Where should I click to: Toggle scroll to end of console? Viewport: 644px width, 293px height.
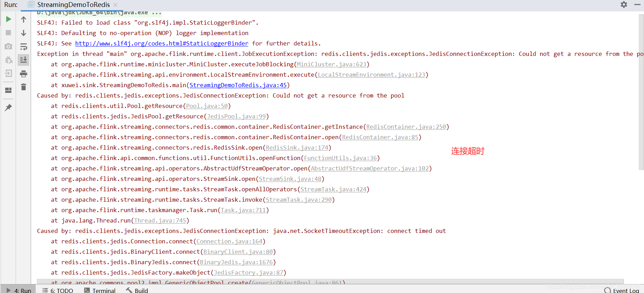click(24, 60)
